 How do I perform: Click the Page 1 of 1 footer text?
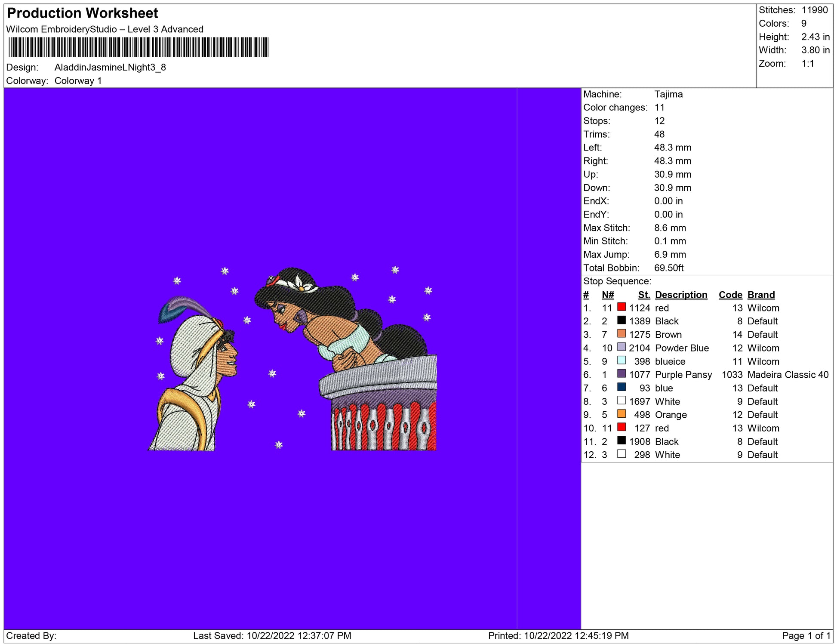pyautogui.click(x=806, y=635)
